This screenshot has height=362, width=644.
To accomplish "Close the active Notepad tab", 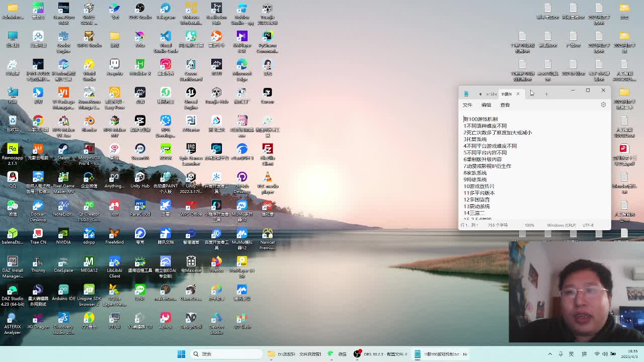I will (518, 94).
